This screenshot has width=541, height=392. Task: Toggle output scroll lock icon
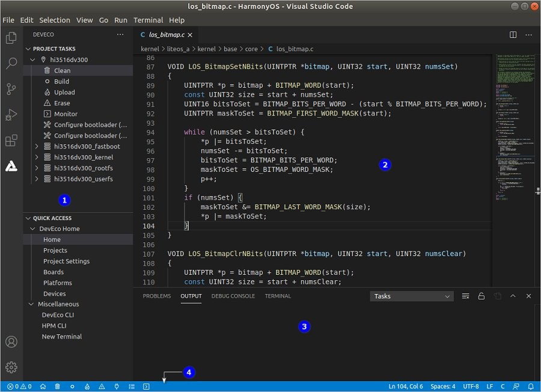pyautogui.click(x=481, y=296)
